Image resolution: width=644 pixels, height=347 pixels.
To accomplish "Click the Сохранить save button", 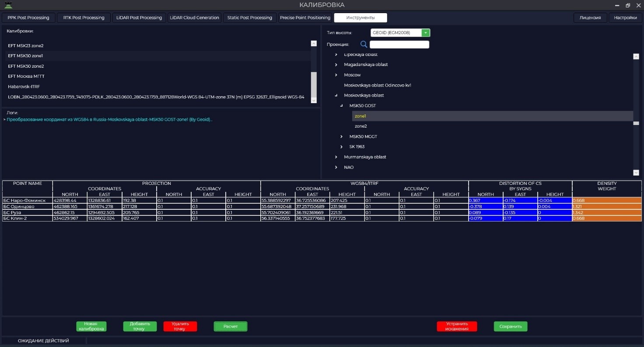I will click(x=511, y=326).
